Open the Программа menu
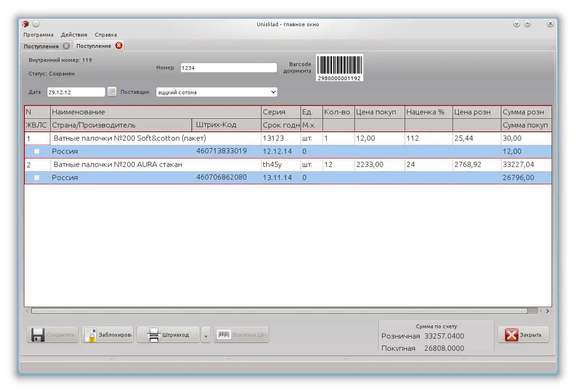The height and width of the screenshot is (392, 576). click(x=38, y=35)
